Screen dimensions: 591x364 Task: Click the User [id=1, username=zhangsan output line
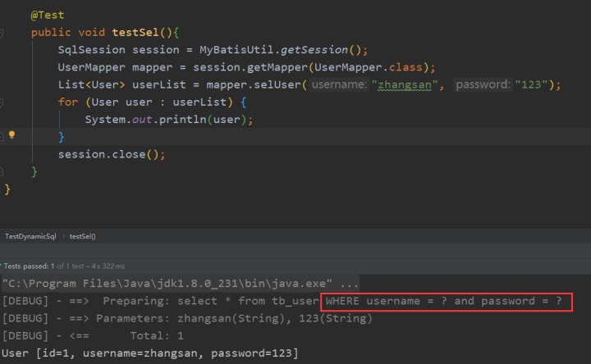(x=150, y=353)
